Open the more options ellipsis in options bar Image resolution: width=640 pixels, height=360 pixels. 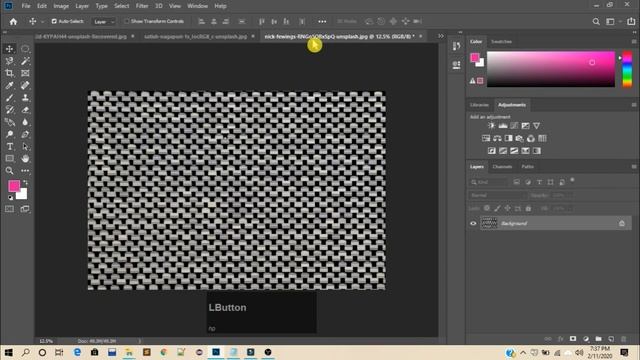[322, 22]
